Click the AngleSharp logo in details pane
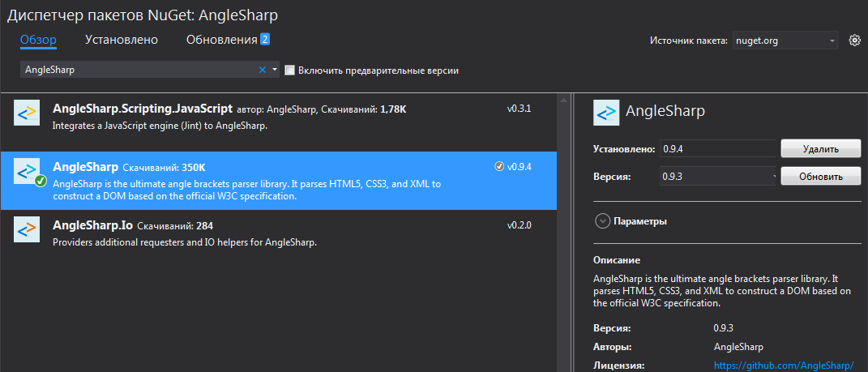 pos(606,113)
